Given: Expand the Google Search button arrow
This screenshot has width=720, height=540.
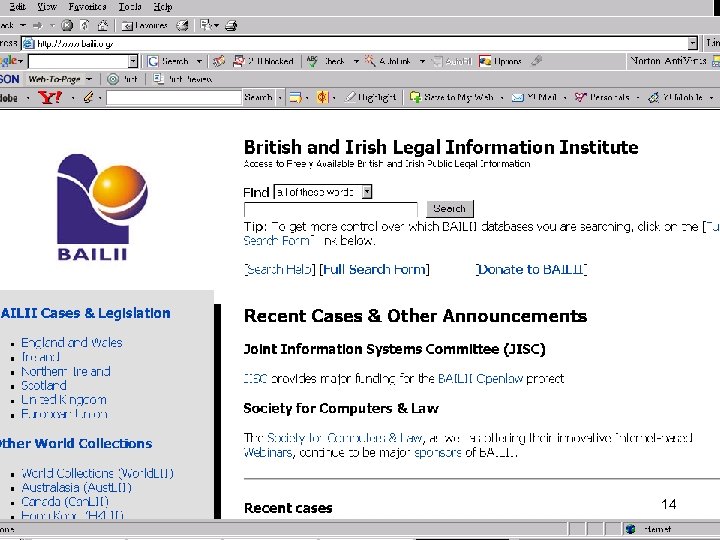Looking at the screenshot, I should [199, 61].
